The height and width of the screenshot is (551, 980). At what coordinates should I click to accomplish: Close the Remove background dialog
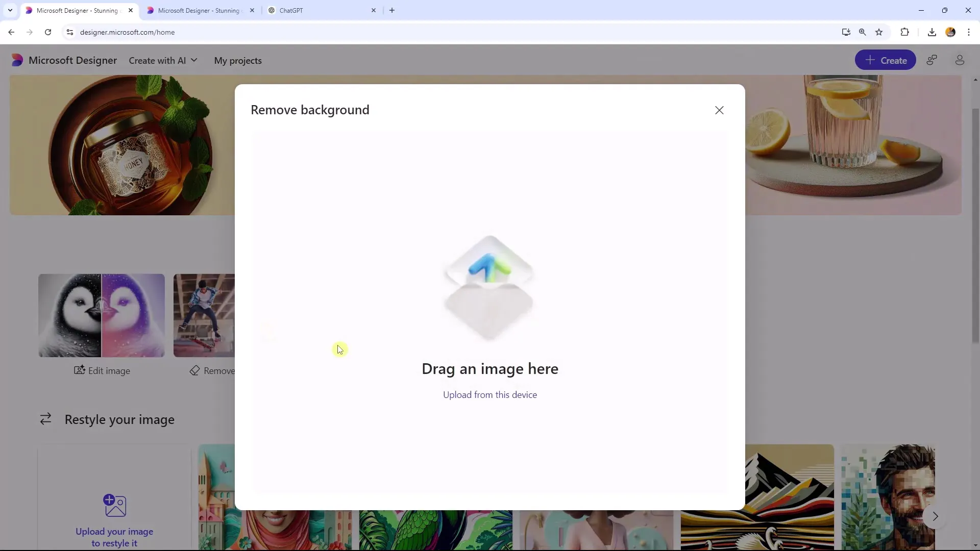(719, 110)
